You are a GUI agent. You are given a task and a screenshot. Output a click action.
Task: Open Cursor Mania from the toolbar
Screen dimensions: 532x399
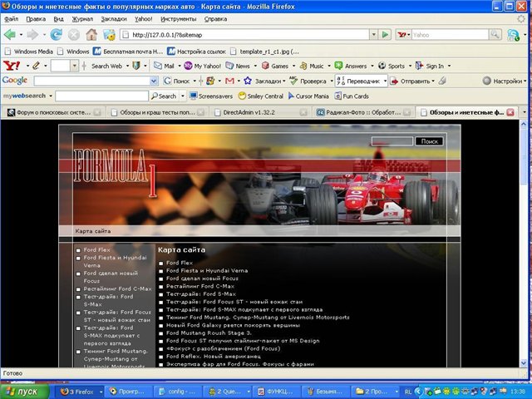tap(308, 96)
